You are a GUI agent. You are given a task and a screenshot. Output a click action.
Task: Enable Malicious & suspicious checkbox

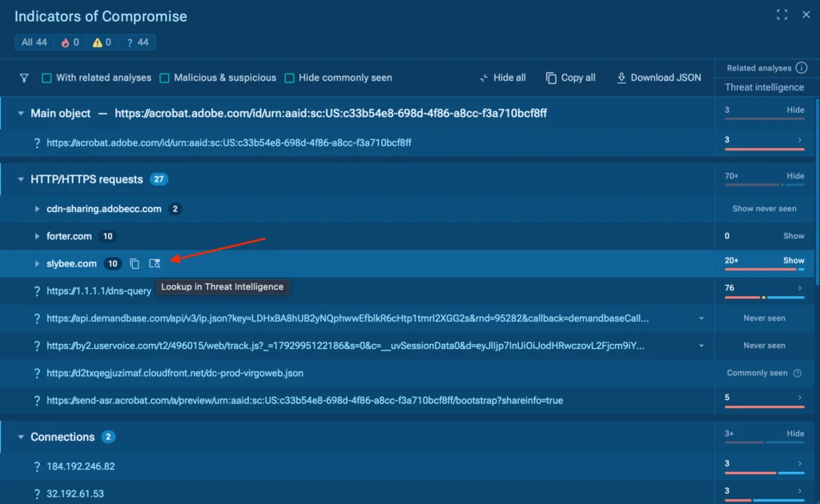[x=164, y=78]
